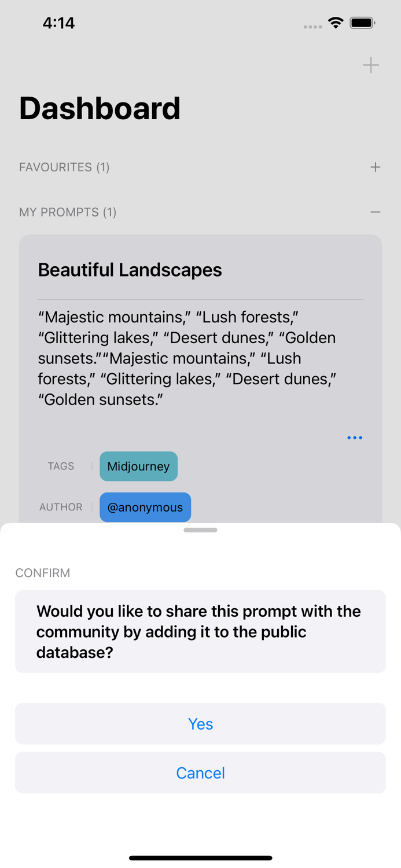The image size is (401, 868).
Task: Select the Midjourney tag
Action: tap(138, 466)
